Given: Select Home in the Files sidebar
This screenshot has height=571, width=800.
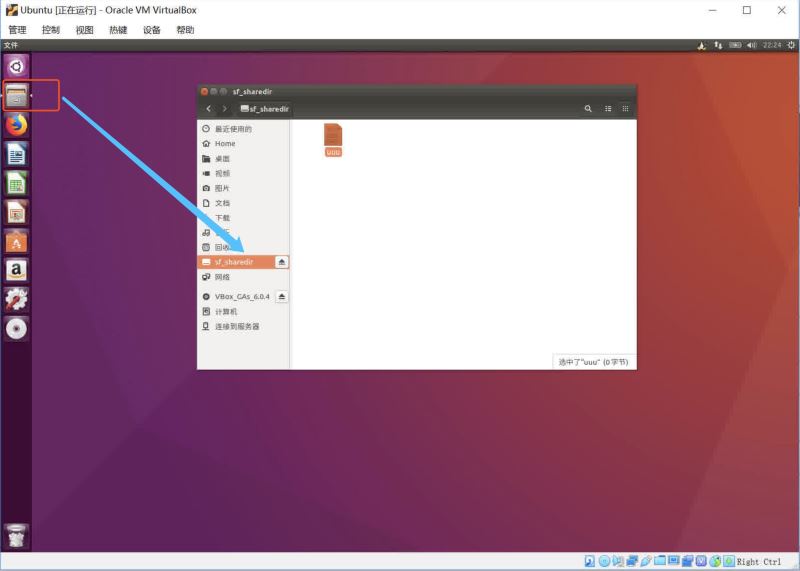Looking at the screenshot, I should coord(225,144).
